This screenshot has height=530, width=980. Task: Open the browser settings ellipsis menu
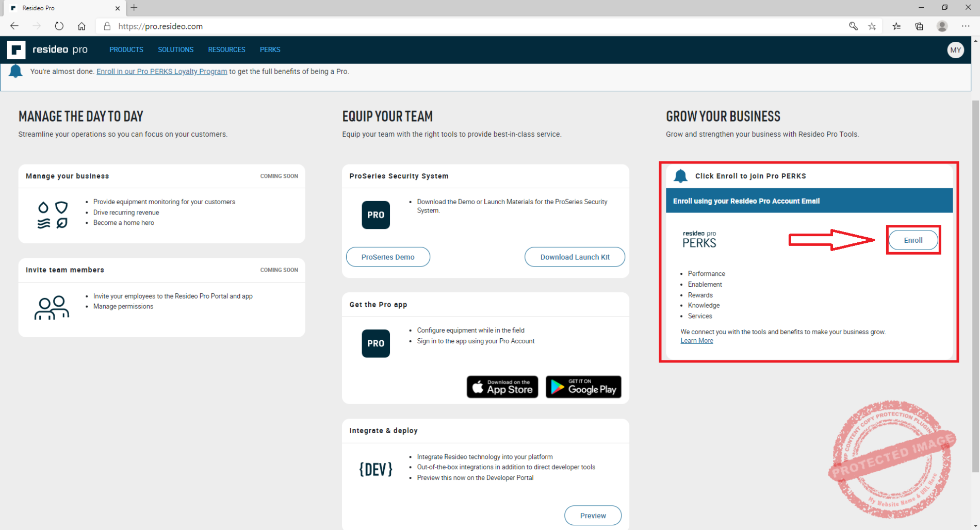[x=966, y=26]
